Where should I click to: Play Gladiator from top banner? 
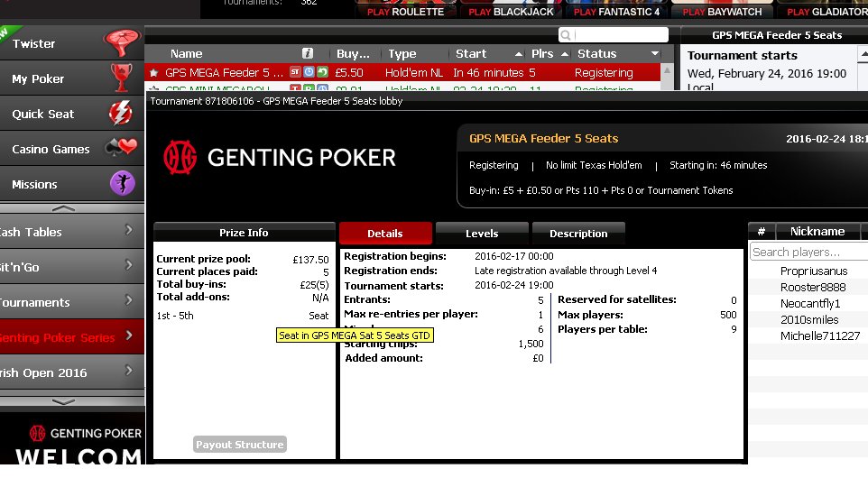827,12
